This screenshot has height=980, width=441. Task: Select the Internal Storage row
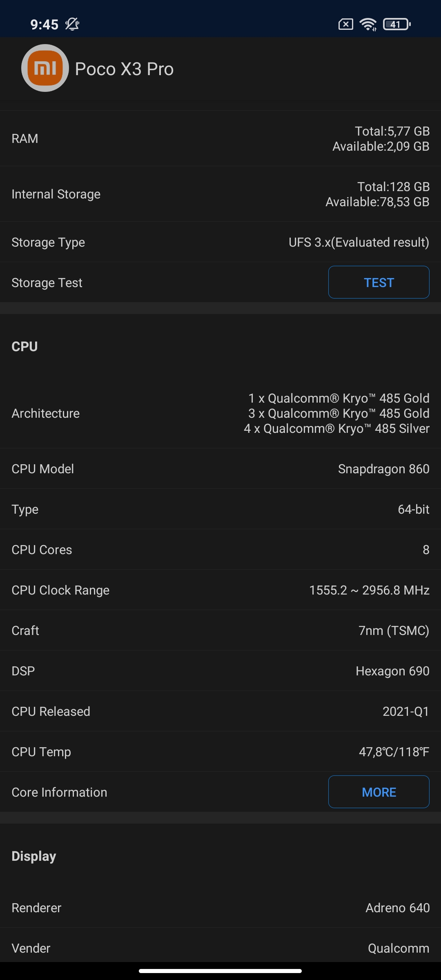click(x=220, y=194)
